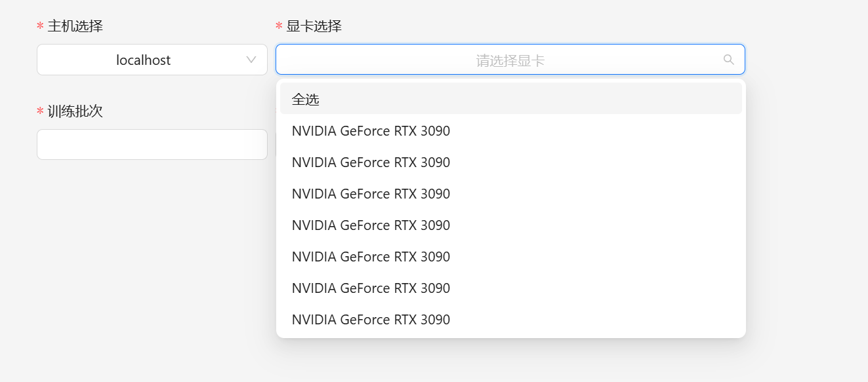Viewport: 868px width, 382px height.
Task: Click red asterisk beside 主机选择
Action: [40, 27]
